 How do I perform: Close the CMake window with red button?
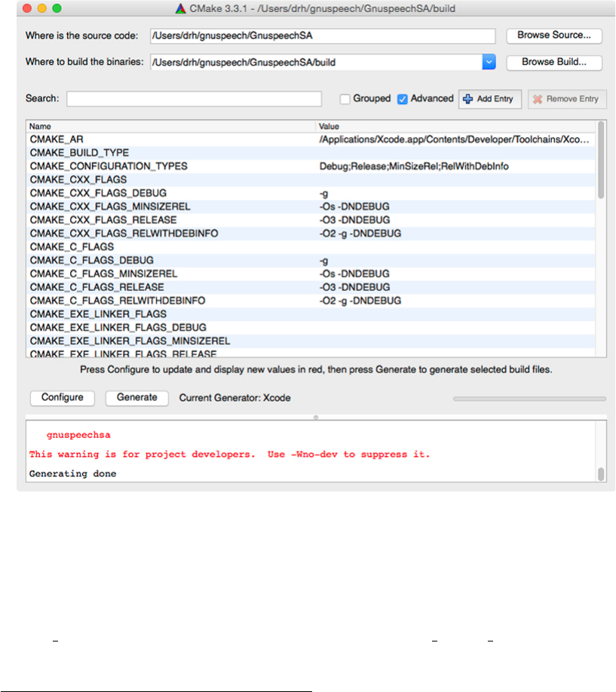pyautogui.click(x=27, y=8)
